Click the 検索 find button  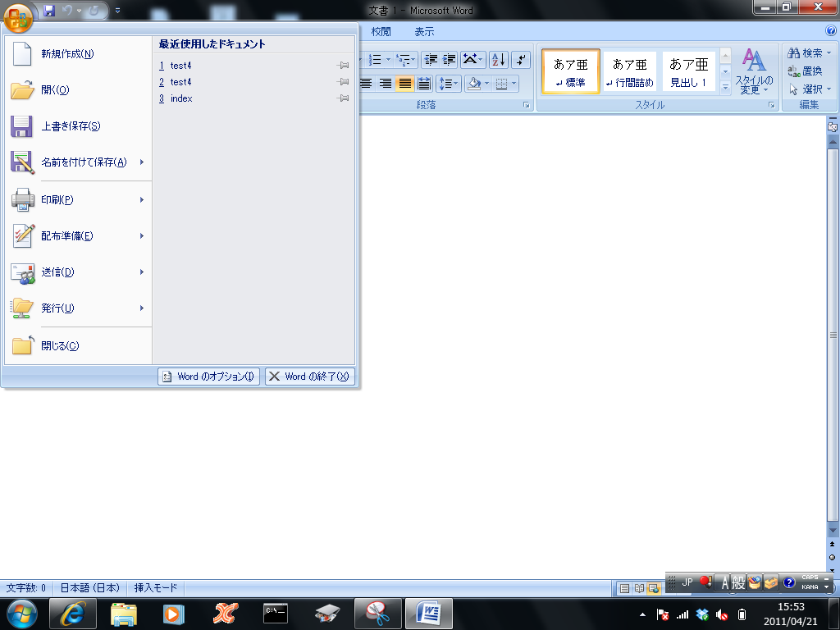coord(809,53)
